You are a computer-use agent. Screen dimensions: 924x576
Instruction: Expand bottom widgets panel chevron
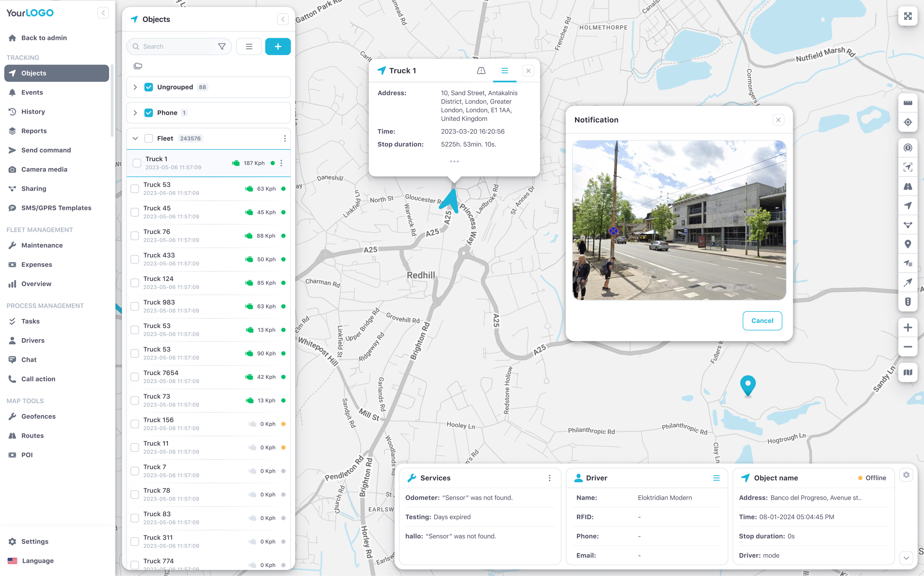pyautogui.click(x=906, y=558)
